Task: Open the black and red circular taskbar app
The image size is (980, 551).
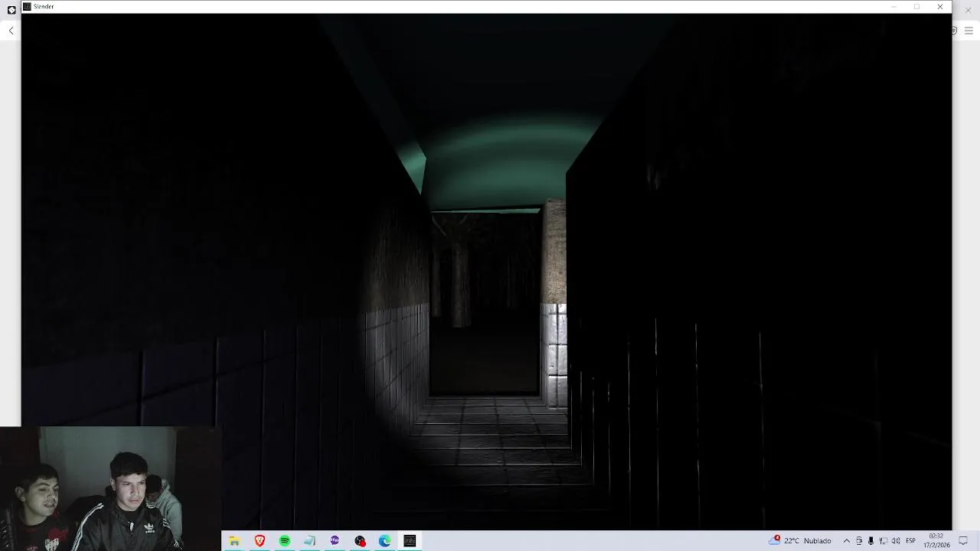Action: point(360,541)
